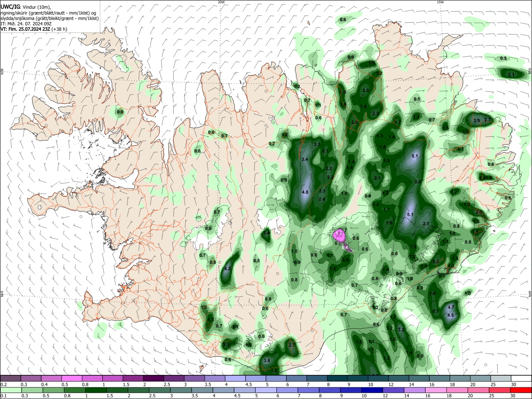Viewport: 532px width, 399px height.
Task: Click the '4.7' value off the southeast coast
Action: point(450,308)
